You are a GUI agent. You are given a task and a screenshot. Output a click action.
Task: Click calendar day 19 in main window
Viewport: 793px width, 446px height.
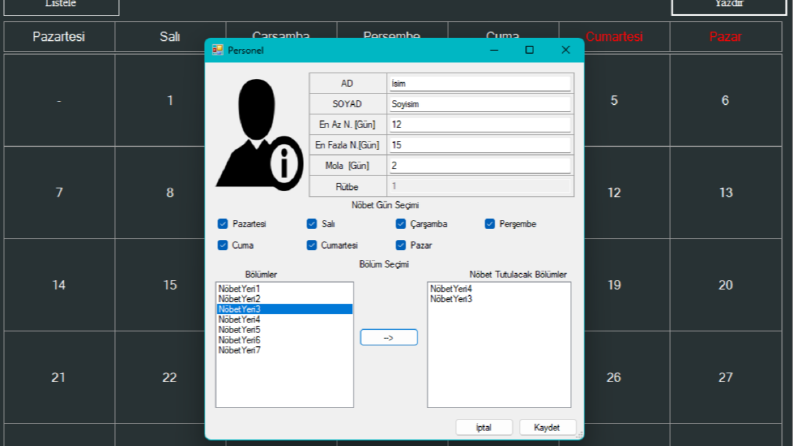627,285
